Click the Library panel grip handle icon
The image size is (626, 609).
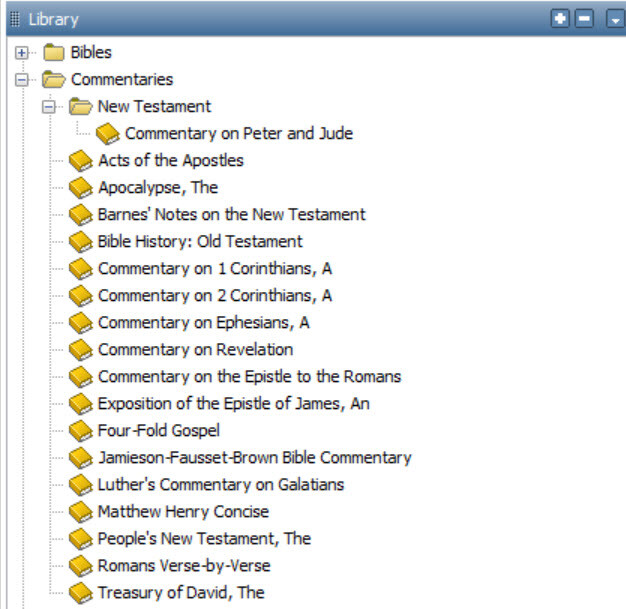(15, 19)
